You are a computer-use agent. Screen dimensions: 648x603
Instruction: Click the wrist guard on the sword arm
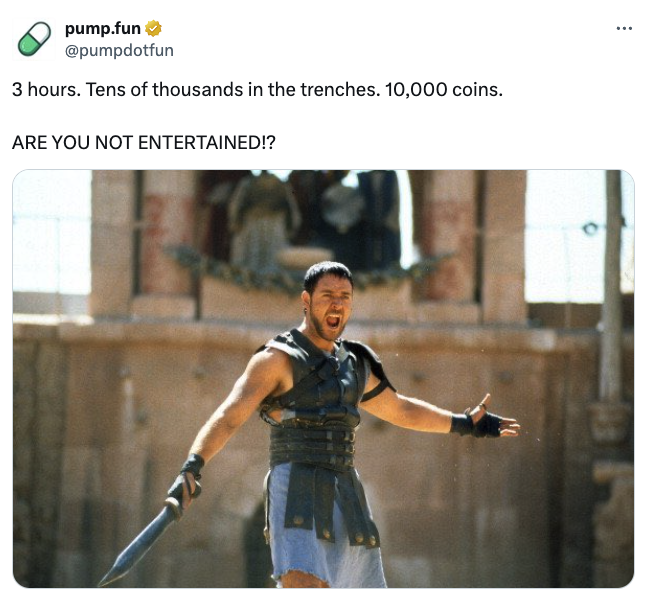(190, 468)
